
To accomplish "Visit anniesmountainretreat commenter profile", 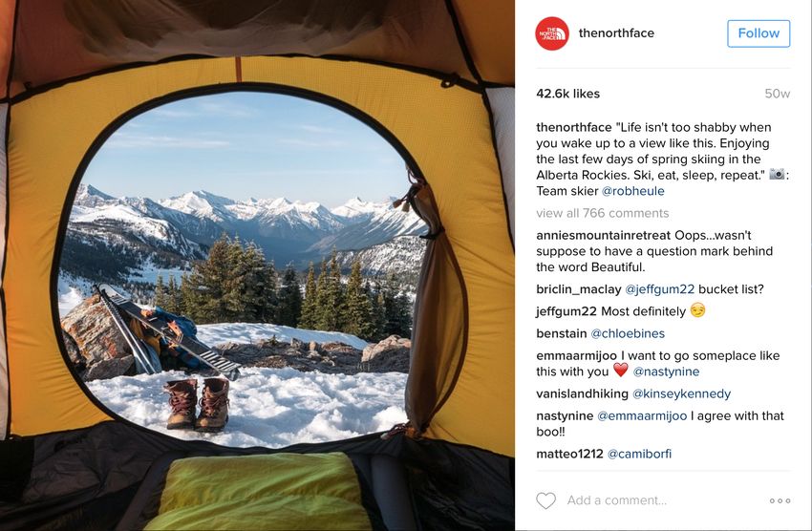I will 604,236.
